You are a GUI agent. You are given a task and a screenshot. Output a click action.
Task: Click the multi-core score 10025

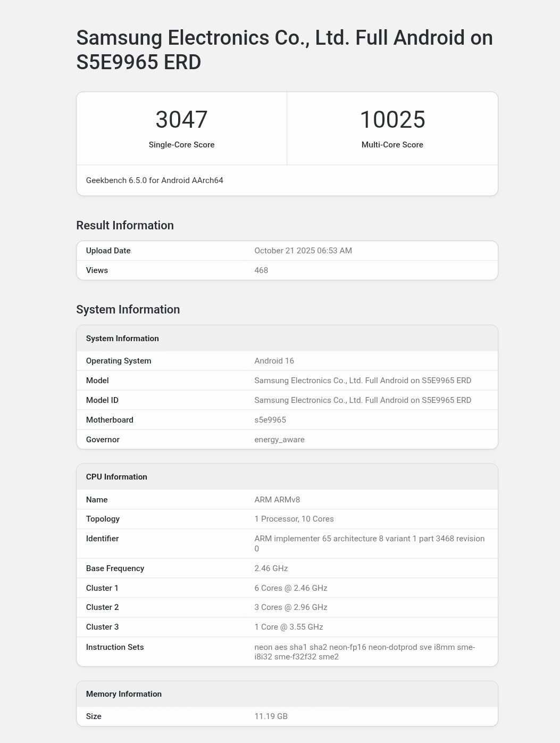coord(392,120)
